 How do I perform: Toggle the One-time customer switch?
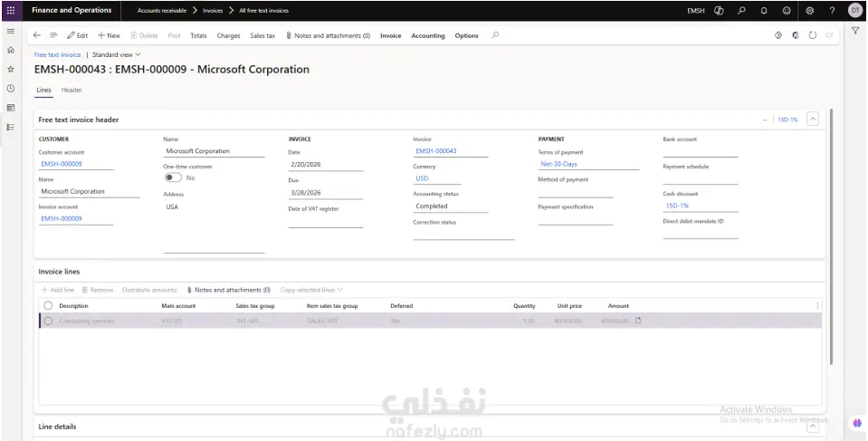173,177
